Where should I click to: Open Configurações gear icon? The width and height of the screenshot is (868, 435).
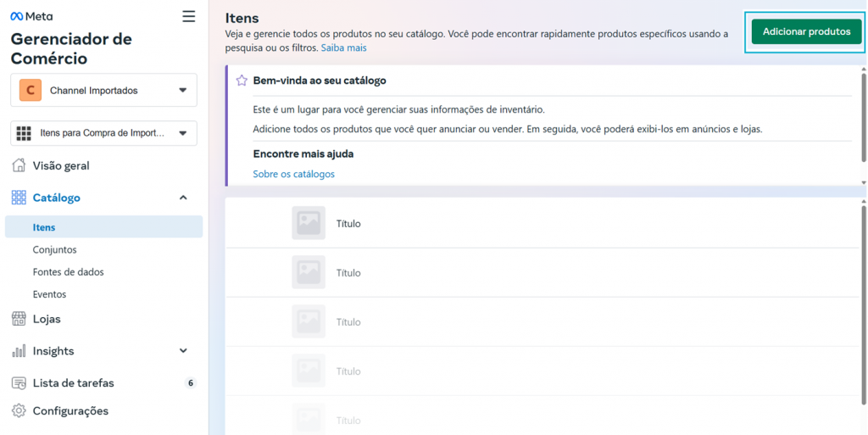tap(19, 410)
